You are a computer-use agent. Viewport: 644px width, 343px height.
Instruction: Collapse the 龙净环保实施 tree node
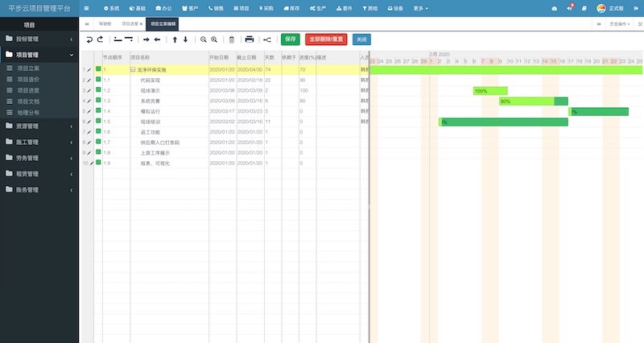pos(133,70)
